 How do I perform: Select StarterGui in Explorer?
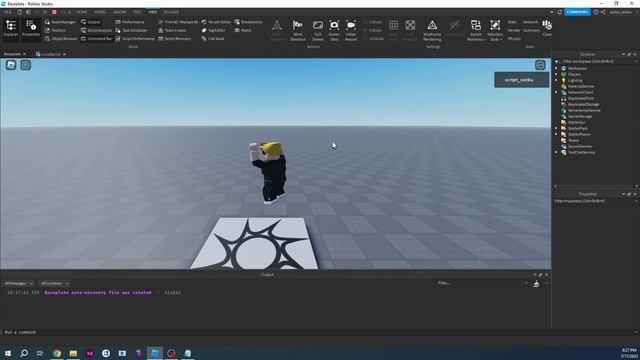[577, 122]
